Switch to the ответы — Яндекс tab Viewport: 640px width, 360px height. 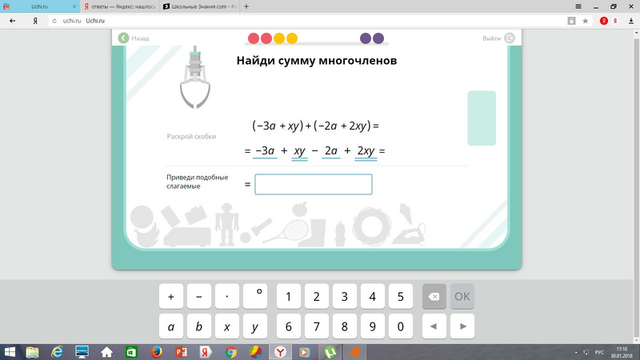pyautogui.click(x=120, y=7)
